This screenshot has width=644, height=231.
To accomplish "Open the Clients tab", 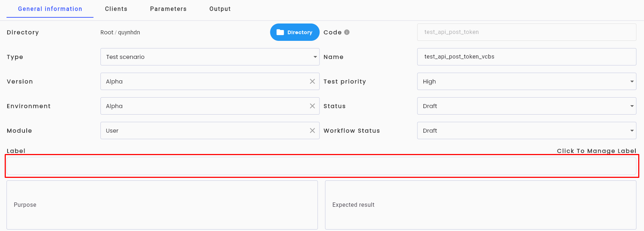I will 116,9.
